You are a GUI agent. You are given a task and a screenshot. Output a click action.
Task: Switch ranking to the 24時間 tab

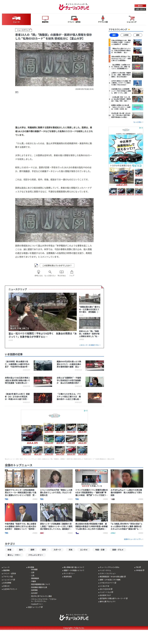(x=126, y=35)
